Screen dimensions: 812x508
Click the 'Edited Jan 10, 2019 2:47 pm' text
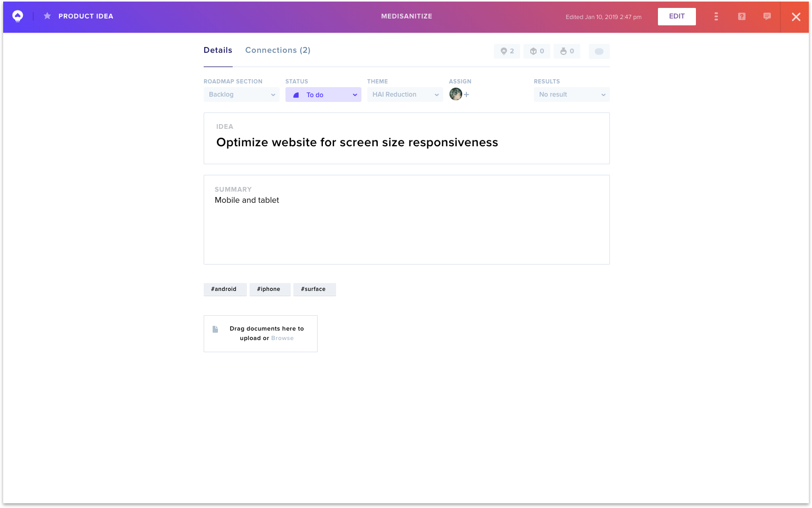click(604, 17)
